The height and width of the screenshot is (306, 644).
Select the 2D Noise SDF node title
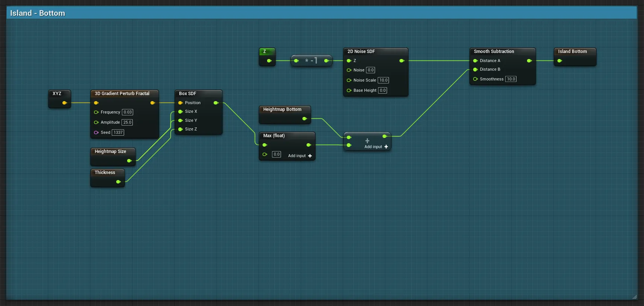click(x=361, y=52)
